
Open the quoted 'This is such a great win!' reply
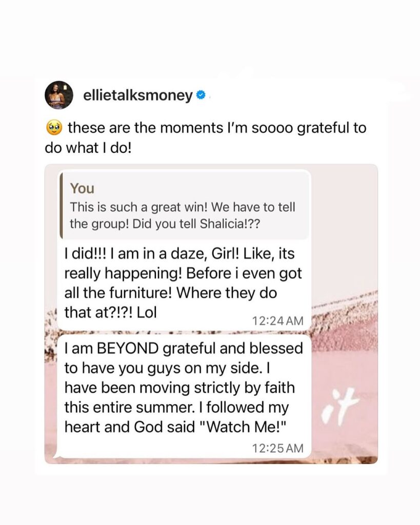[184, 206]
